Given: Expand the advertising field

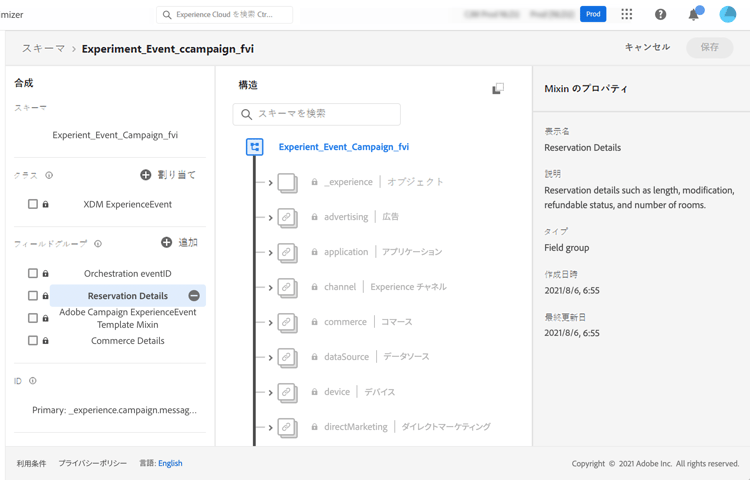Looking at the screenshot, I should 270,218.
